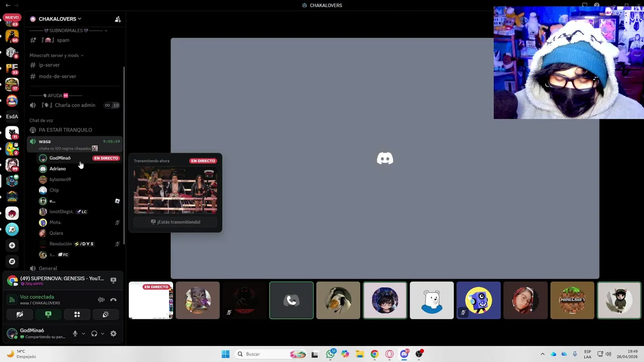Collapse the Chat de voz category

(x=41, y=121)
